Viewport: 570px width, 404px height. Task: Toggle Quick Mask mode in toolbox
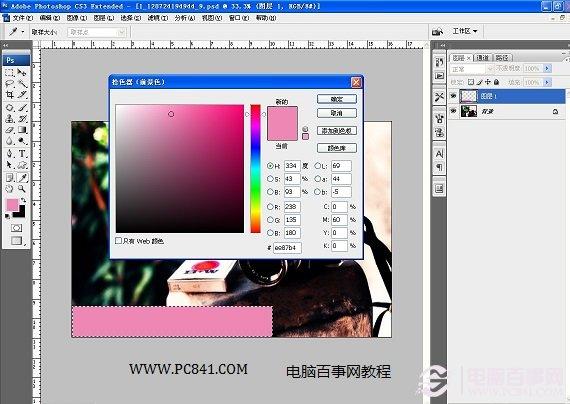(16, 228)
